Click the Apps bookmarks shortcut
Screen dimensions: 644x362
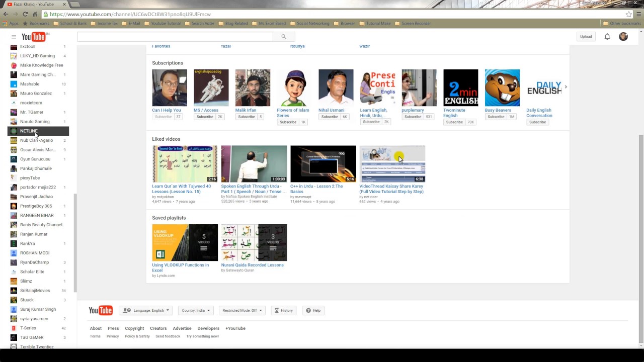[11, 24]
